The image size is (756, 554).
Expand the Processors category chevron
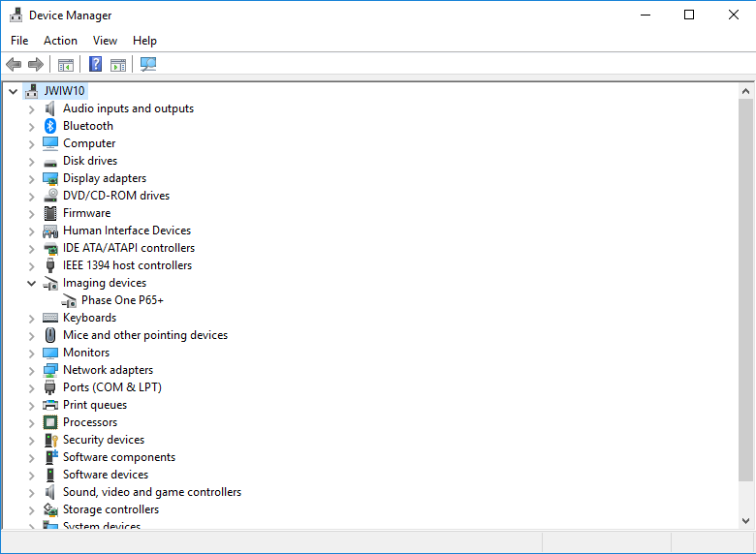point(31,423)
